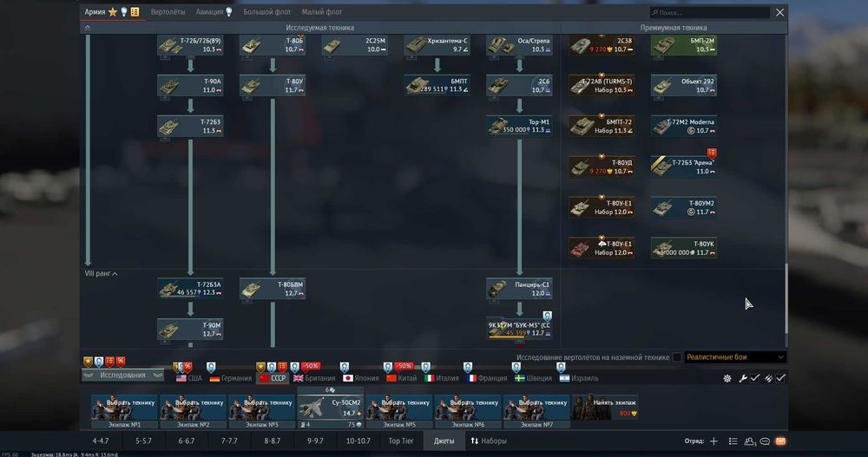Select the Т-80УД premium card
The width and height of the screenshot is (868, 457).
(602, 167)
